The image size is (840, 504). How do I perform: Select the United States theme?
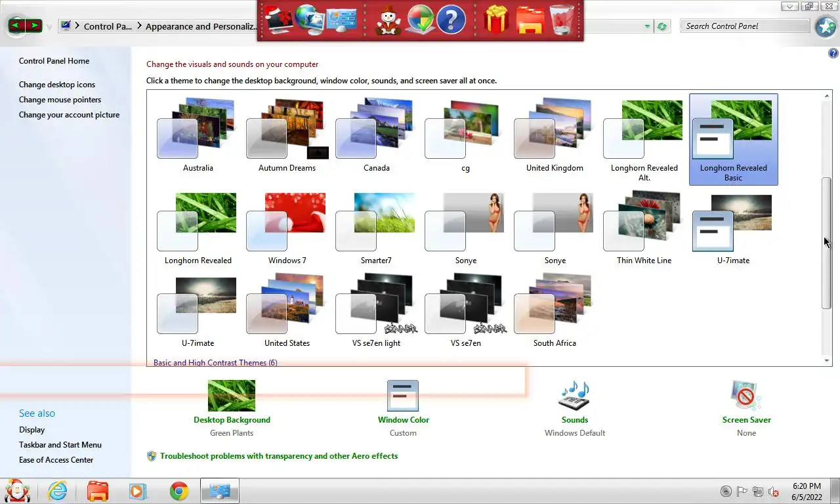pyautogui.click(x=287, y=311)
